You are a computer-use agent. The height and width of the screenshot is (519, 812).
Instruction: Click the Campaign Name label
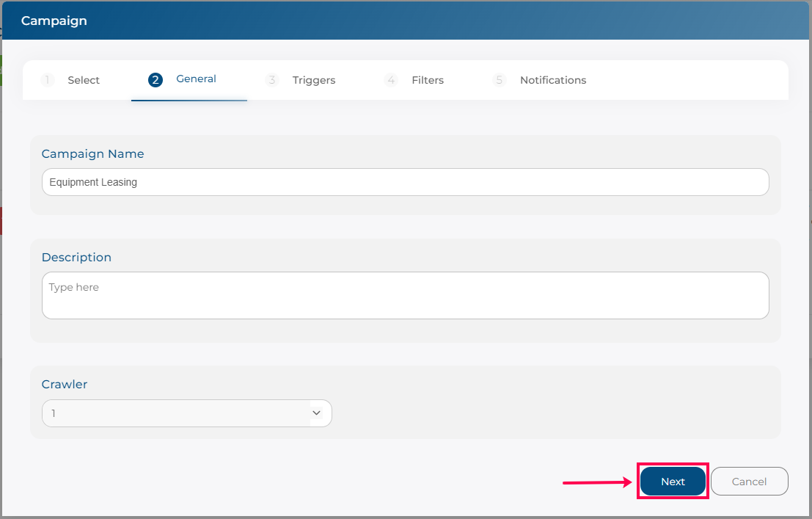pyautogui.click(x=92, y=154)
